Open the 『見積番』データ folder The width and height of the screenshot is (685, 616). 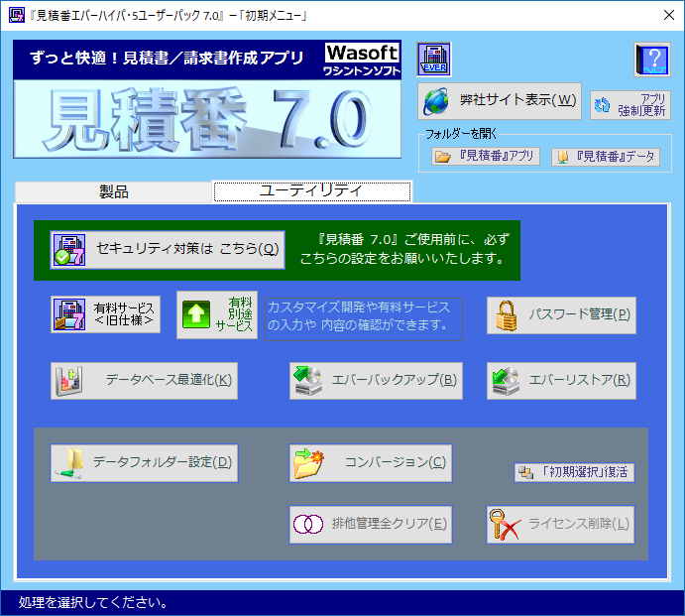[x=605, y=157]
